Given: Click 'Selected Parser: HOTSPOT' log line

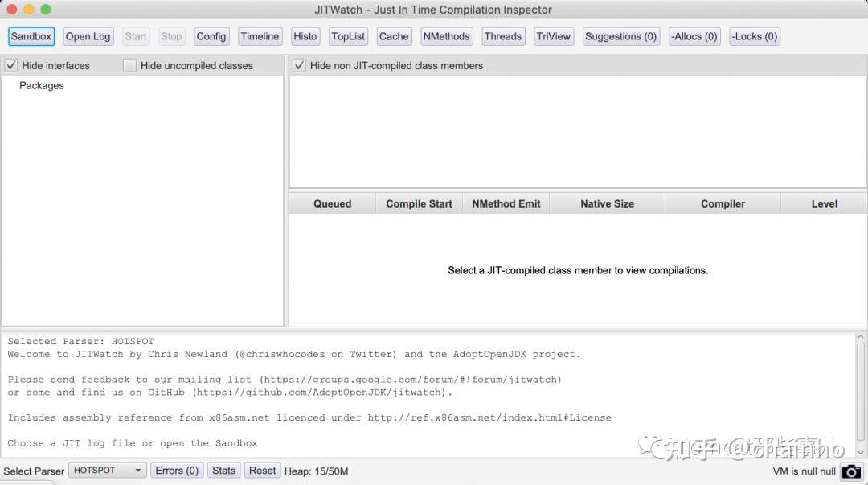Looking at the screenshot, I should coord(81,342).
